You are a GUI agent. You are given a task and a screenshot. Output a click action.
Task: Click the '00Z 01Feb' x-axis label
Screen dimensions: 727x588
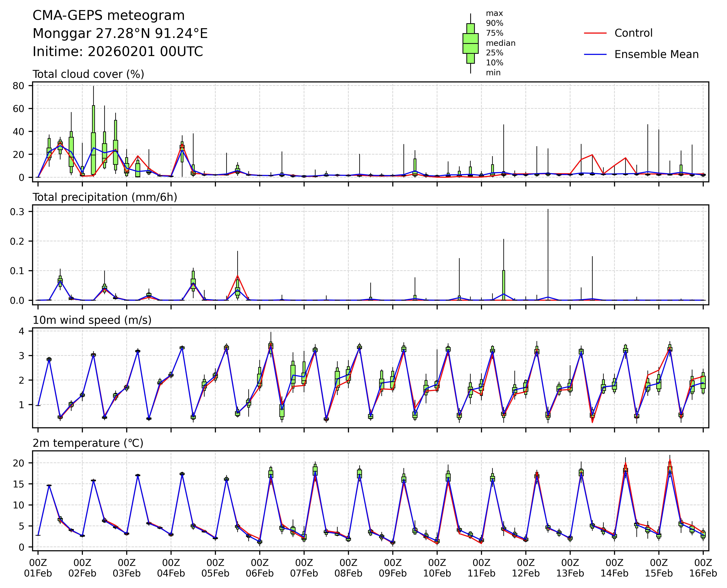point(38,568)
